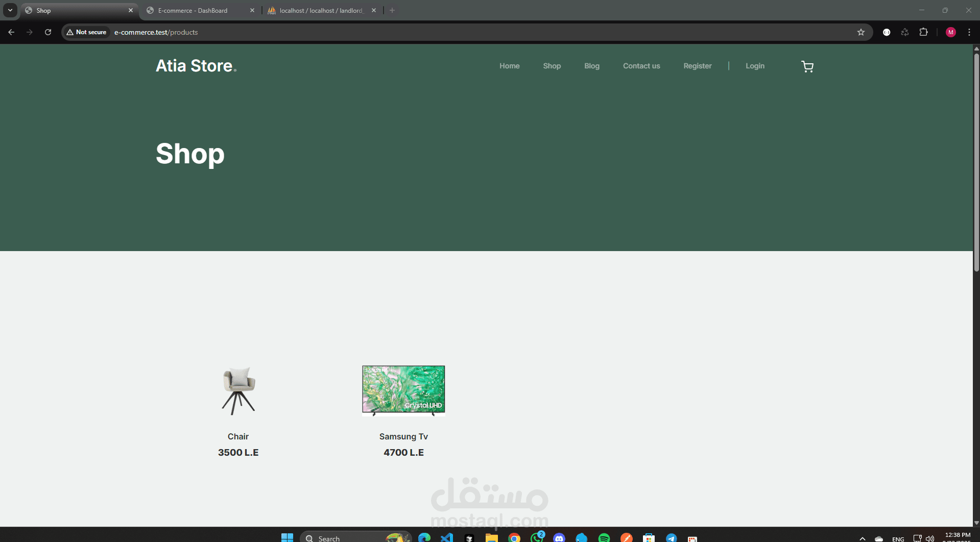Image resolution: width=980 pixels, height=542 pixels.
Task: Select the 4700 L.E price text
Action: 403,453
